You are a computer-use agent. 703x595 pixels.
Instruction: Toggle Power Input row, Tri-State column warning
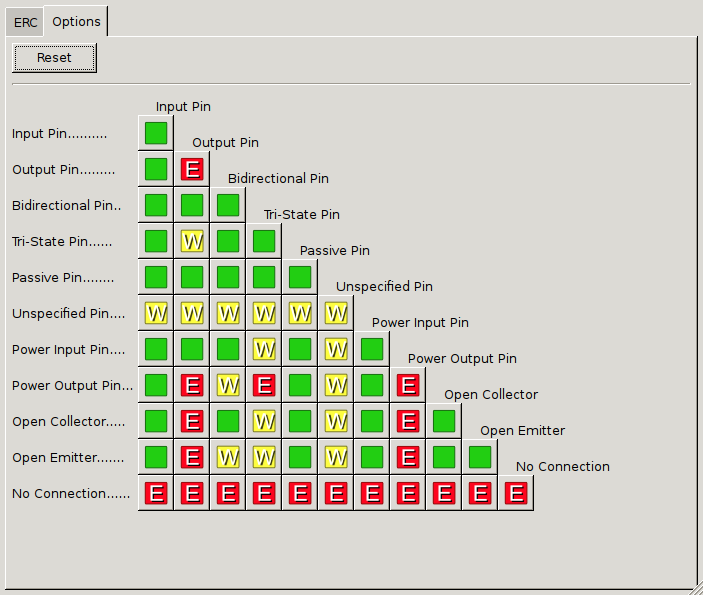pos(264,349)
